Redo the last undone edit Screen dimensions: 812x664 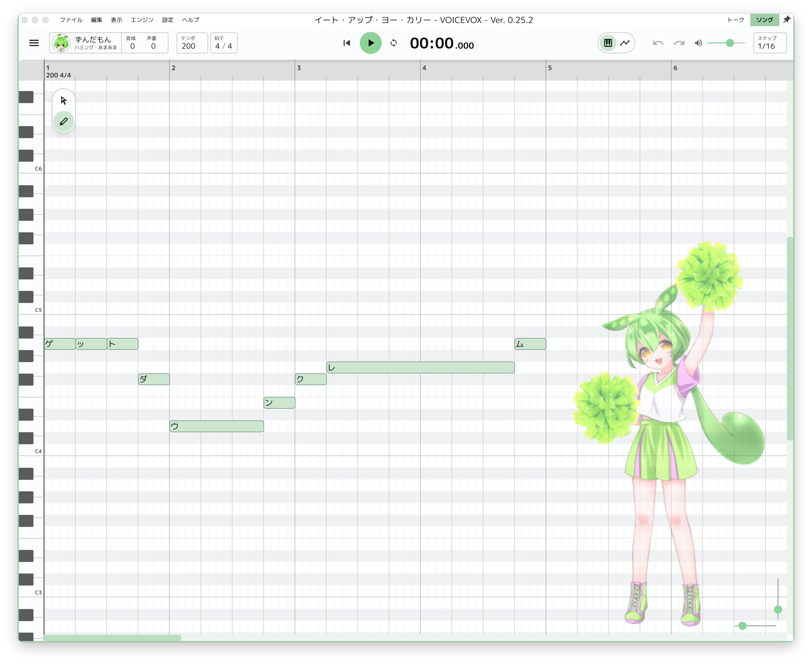click(x=679, y=43)
